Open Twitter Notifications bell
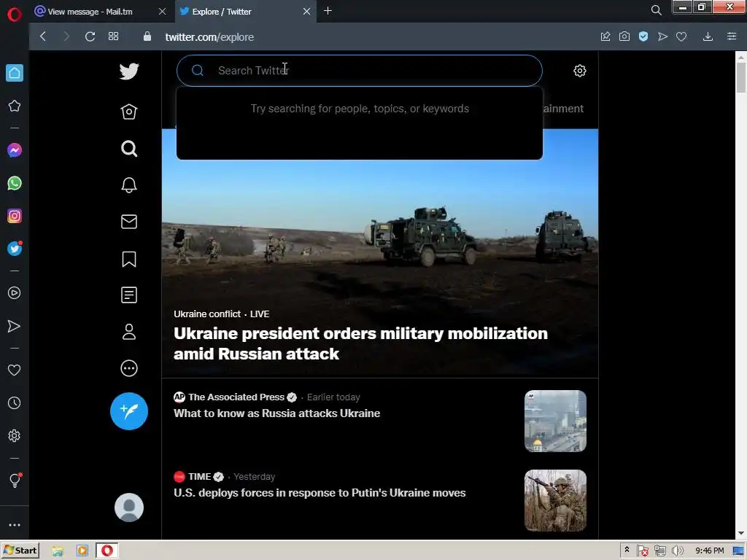The width and height of the screenshot is (747, 560). (x=129, y=184)
